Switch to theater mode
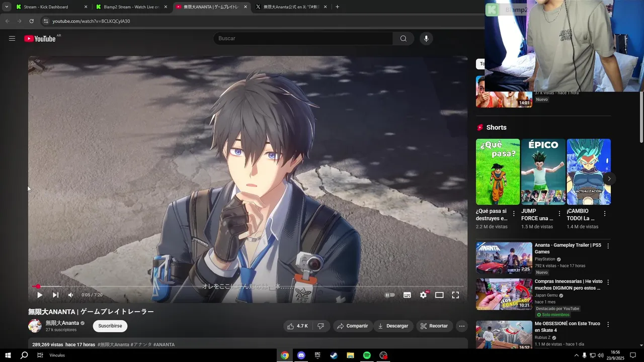This screenshot has height=362, width=644. coord(439,295)
